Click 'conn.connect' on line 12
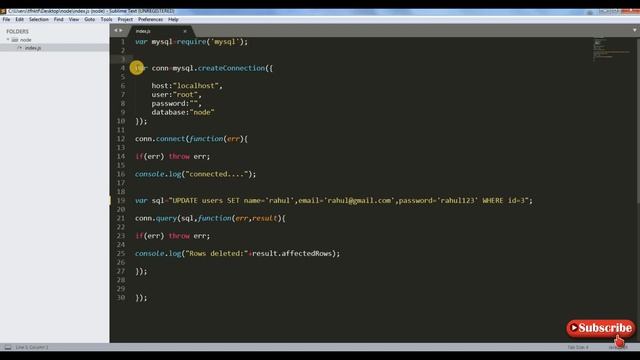 [x=160, y=139]
